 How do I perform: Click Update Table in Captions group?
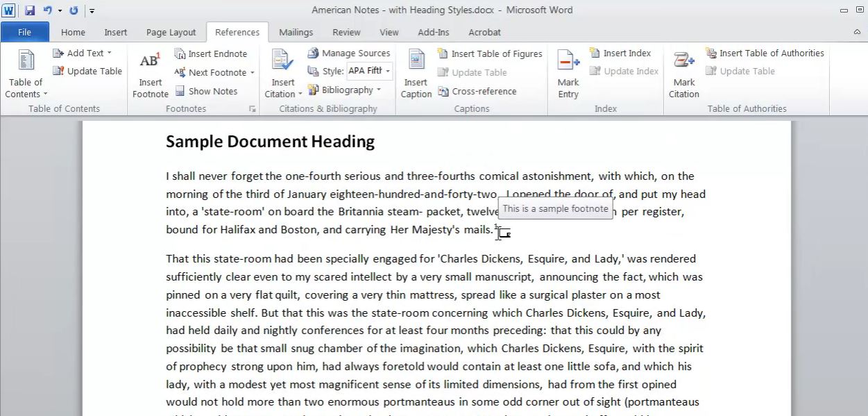(472, 72)
